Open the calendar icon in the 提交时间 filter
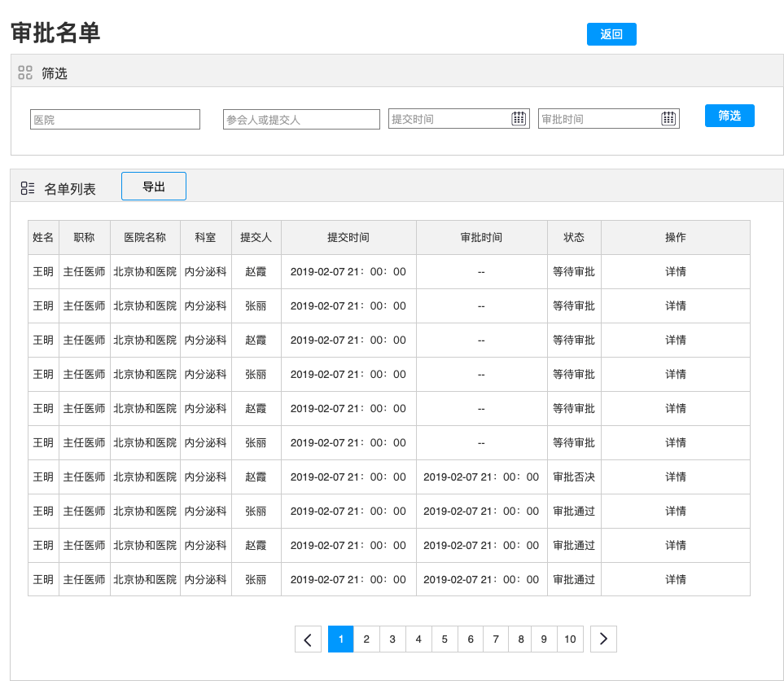 (519, 119)
